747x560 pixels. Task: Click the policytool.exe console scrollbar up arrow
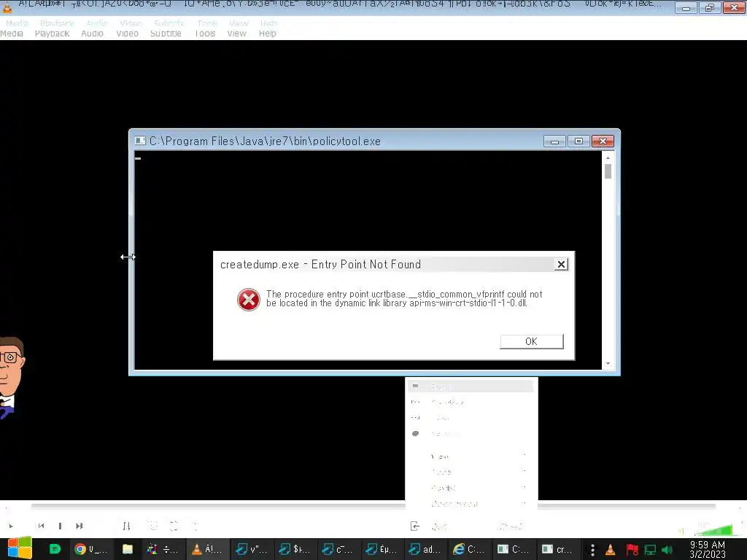[608, 157]
